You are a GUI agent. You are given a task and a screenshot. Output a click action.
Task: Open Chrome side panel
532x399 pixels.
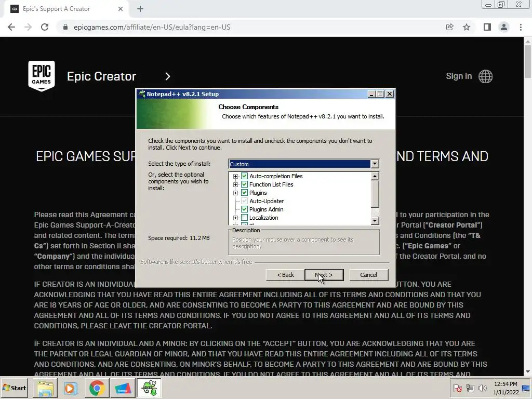coord(487,27)
